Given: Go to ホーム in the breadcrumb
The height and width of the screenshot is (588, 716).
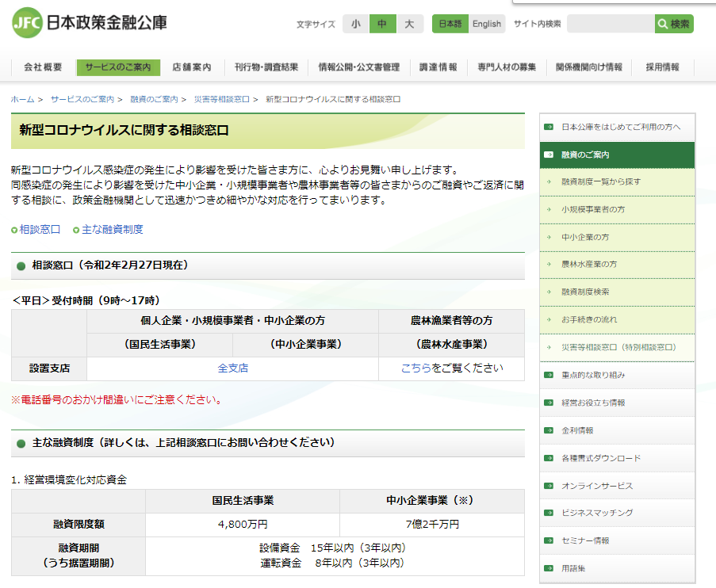Looking at the screenshot, I should tap(22, 99).
